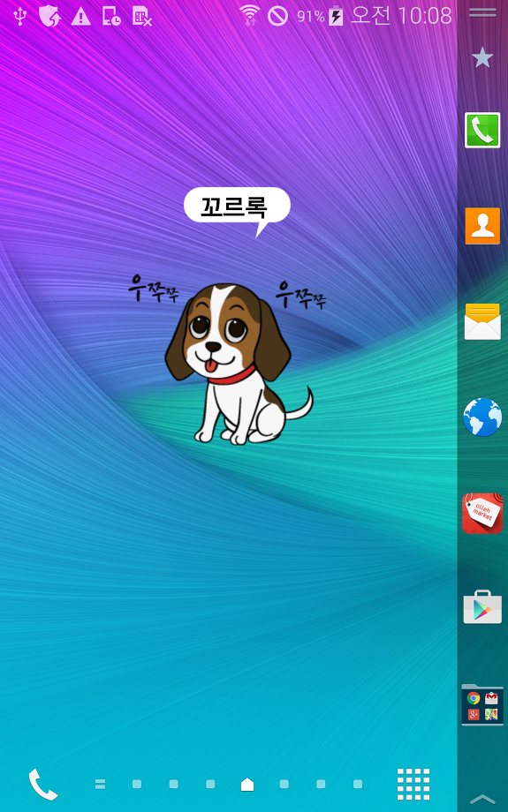This screenshot has height=812, width=508.
Task: Tap the device clock notification icon
Action: (111, 16)
